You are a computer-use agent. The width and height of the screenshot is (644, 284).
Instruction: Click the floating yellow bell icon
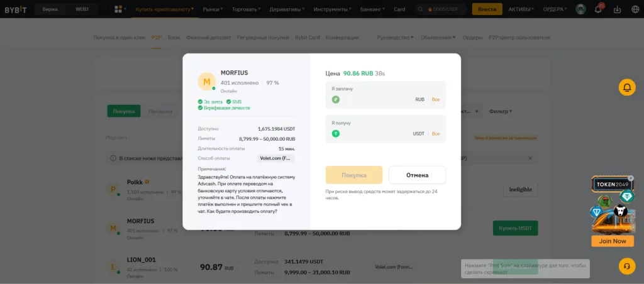627,87
